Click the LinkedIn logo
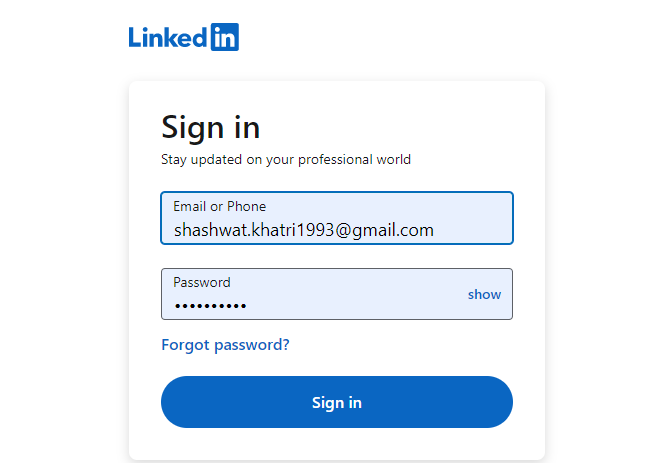Viewport: 650px width, 463px height. pyautogui.click(x=184, y=37)
